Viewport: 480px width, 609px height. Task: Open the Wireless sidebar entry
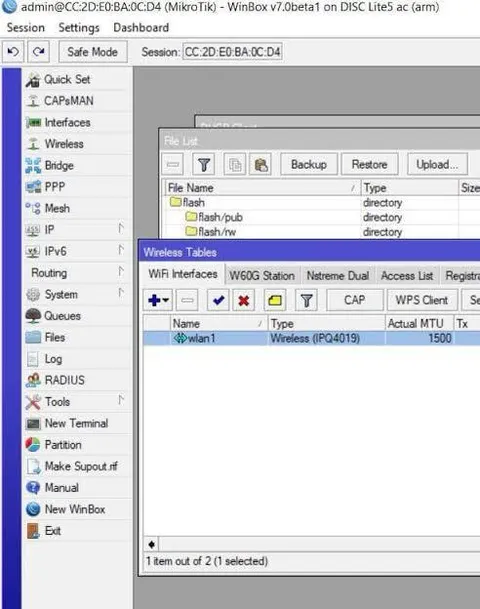77,144
